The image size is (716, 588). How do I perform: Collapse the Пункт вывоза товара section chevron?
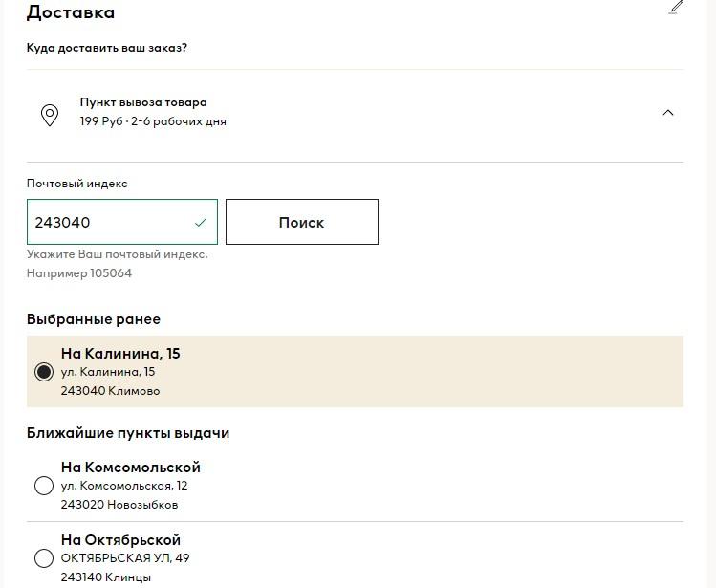coord(667,113)
